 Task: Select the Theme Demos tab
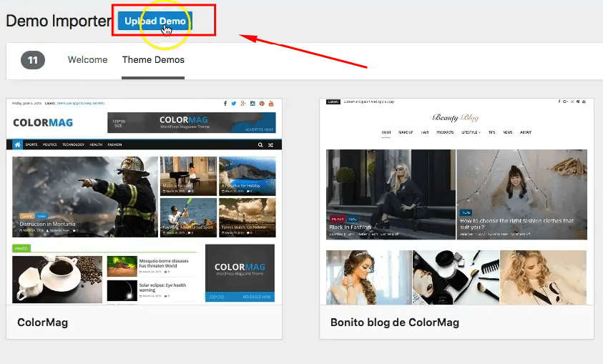tap(153, 59)
